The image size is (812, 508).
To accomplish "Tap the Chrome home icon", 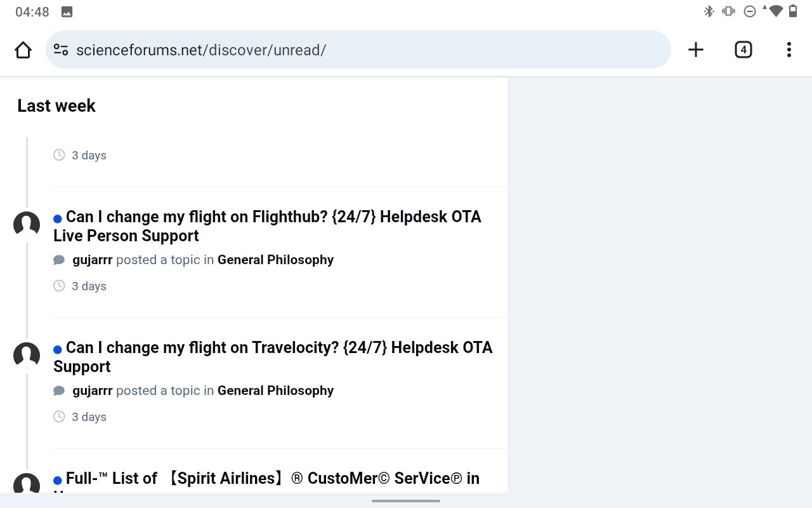I will pos(23,50).
